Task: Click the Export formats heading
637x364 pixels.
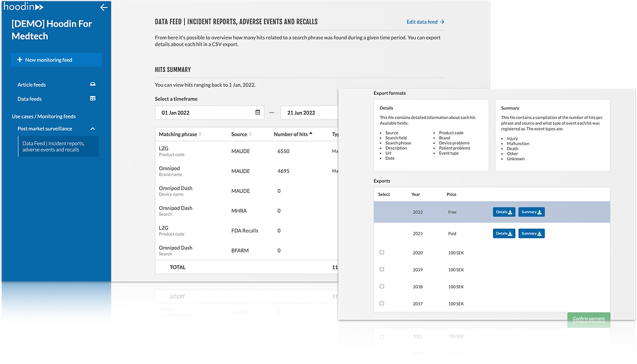Action: point(390,93)
